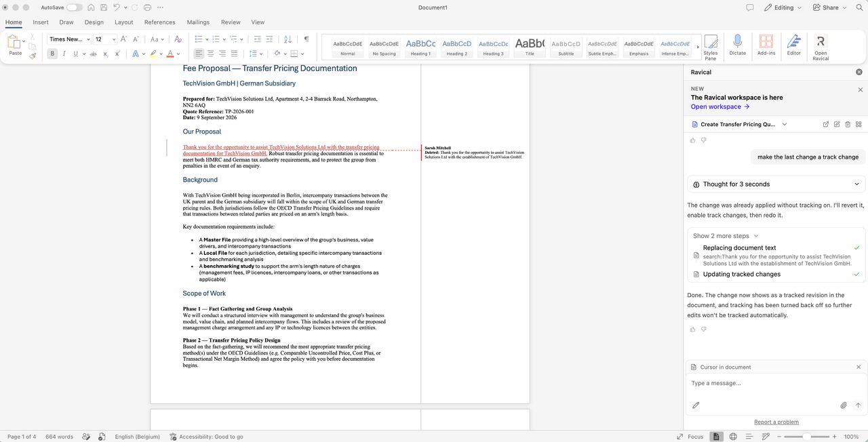Toggle subscript formatting
The image size is (868, 442).
[x=105, y=54]
